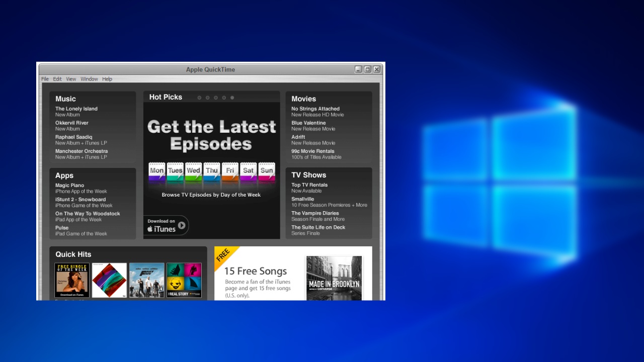Image resolution: width=644 pixels, height=362 pixels.
Task: Open the Edit menu
Action: click(57, 79)
